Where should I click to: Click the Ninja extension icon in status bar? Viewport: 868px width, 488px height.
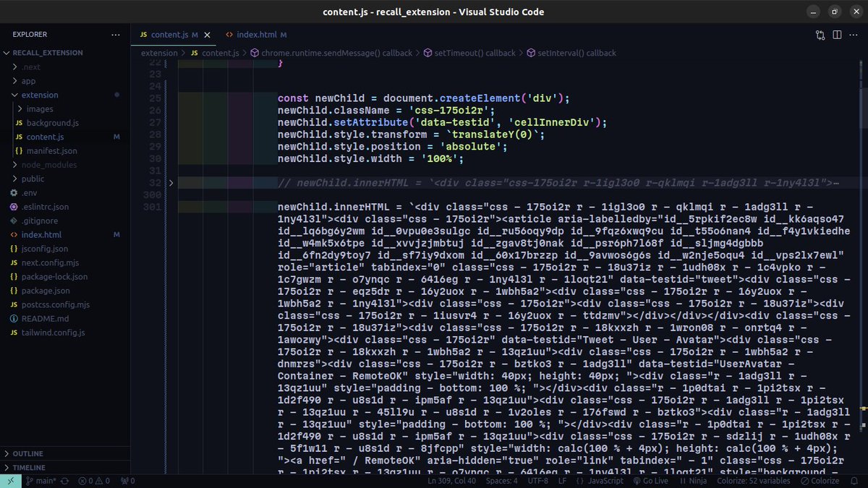pyautogui.click(x=693, y=481)
